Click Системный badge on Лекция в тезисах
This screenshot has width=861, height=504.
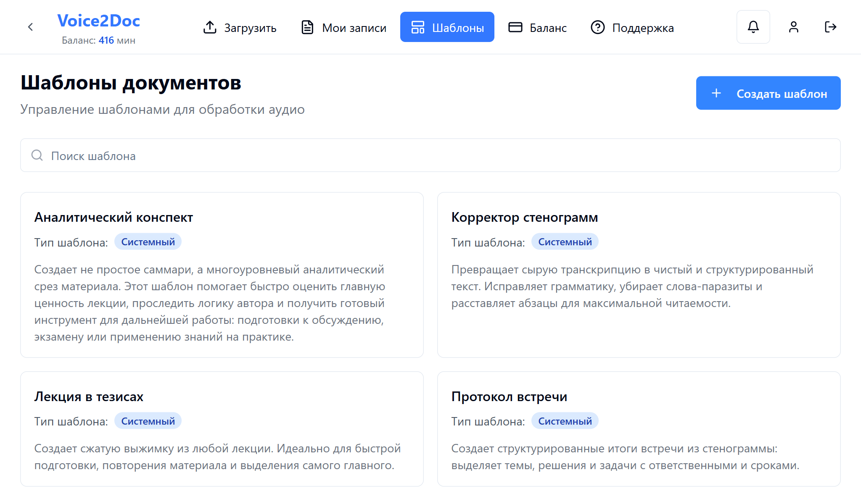tap(148, 421)
